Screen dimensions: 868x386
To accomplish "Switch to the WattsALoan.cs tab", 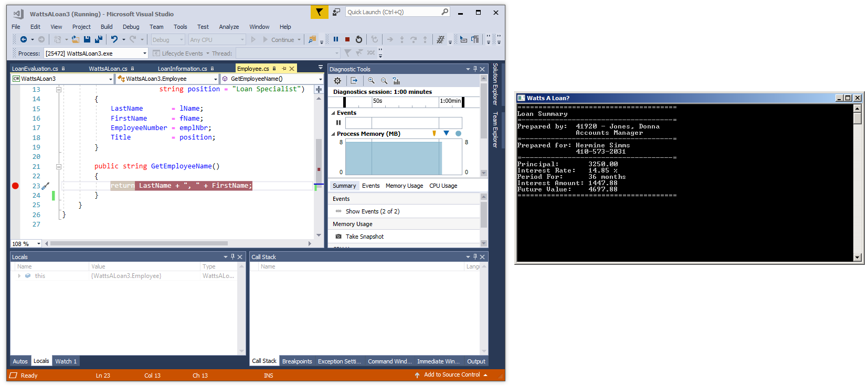I will (108, 69).
